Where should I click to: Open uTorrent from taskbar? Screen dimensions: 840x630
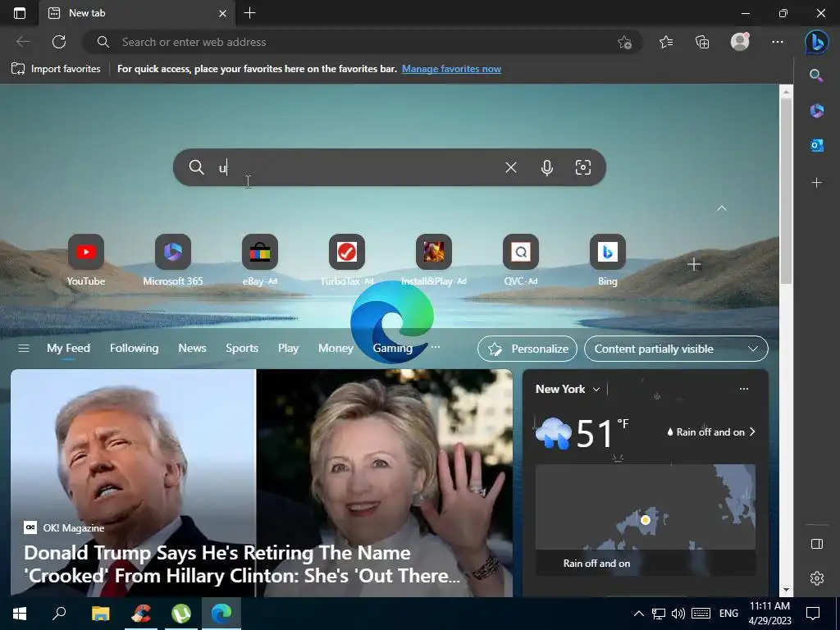pos(181,613)
